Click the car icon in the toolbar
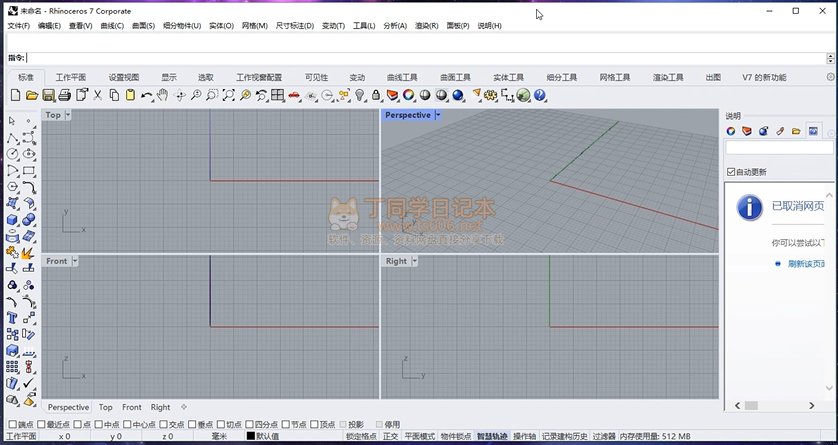The width and height of the screenshot is (838, 445). click(294, 95)
